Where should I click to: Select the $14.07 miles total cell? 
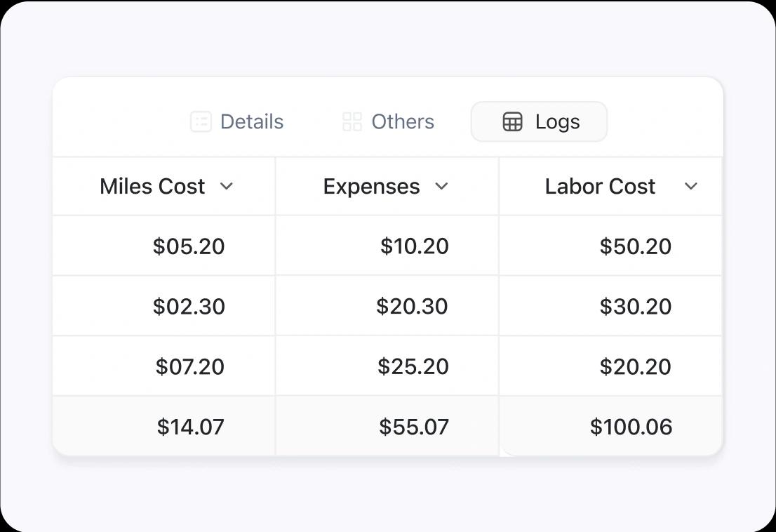(x=190, y=427)
